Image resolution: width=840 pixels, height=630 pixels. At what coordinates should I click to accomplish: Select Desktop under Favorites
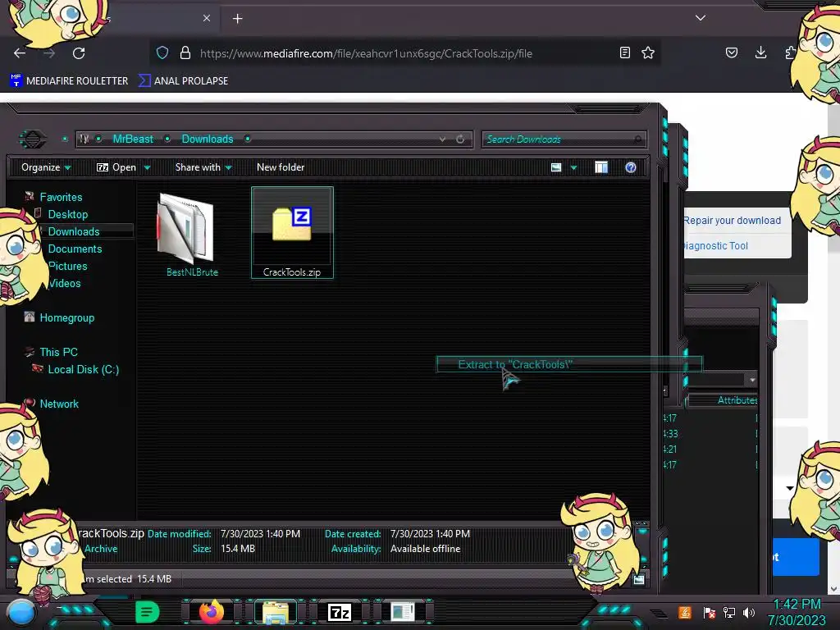pos(68,214)
